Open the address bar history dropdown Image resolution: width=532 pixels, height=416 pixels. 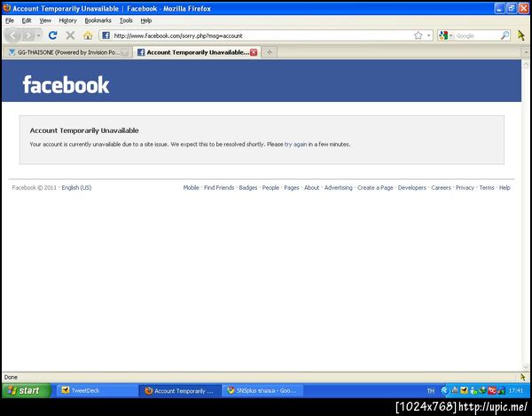point(429,35)
